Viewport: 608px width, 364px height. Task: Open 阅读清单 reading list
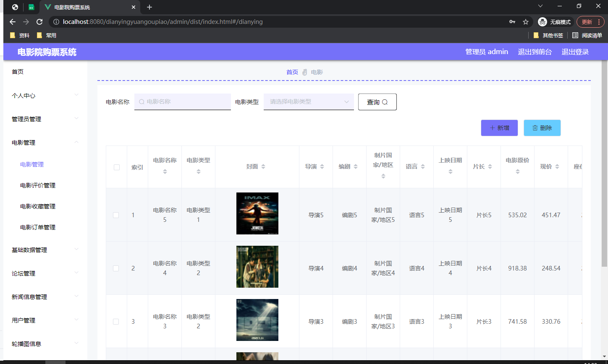pos(587,36)
